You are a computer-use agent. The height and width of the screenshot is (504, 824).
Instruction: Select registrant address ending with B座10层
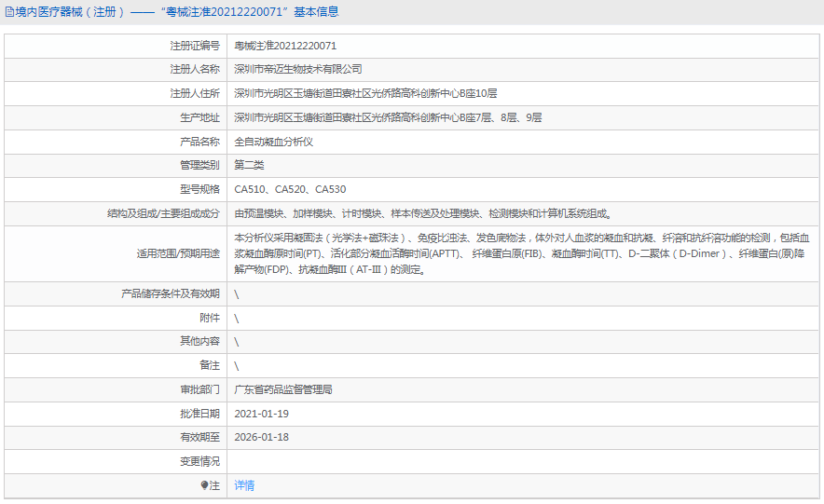365,93
